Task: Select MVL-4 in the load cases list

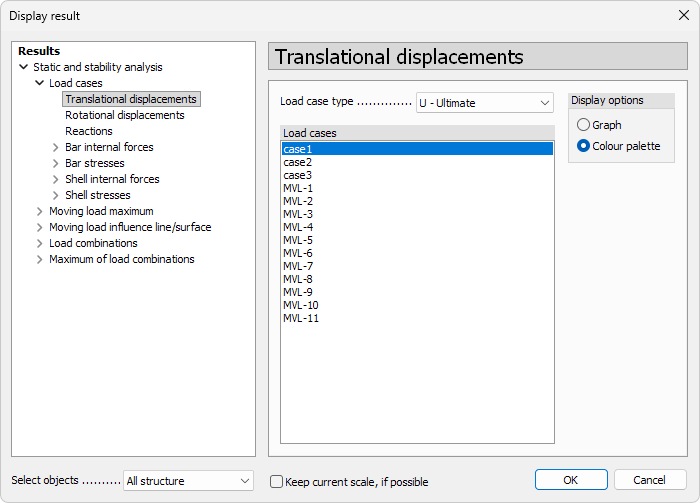Action: pyautogui.click(x=417, y=227)
